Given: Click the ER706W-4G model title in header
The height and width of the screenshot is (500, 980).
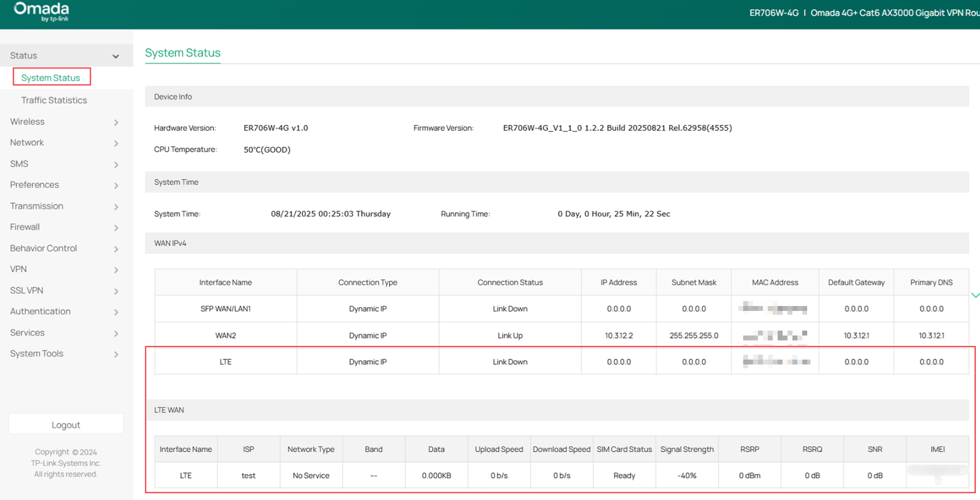Looking at the screenshot, I should pos(774,13).
